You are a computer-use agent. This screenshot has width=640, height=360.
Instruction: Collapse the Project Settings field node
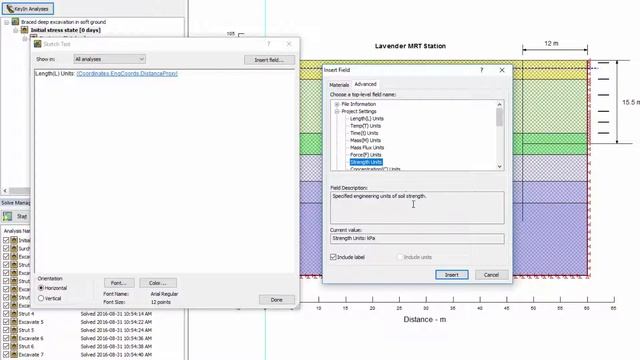[x=337, y=111]
